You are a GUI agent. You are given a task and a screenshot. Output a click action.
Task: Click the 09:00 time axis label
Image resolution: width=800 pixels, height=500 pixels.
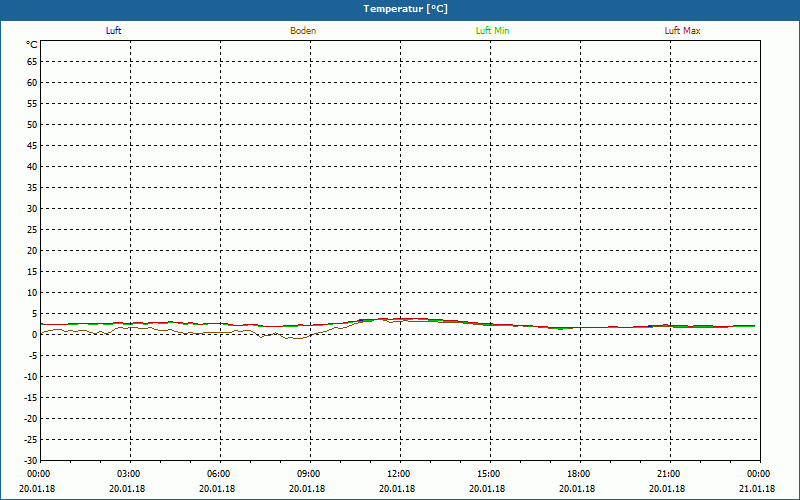point(308,474)
